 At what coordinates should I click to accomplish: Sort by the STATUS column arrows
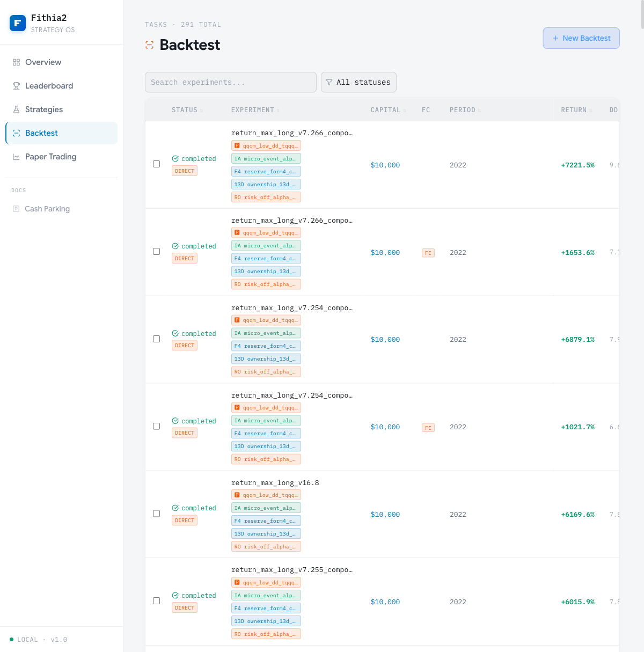click(x=202, y=111)
